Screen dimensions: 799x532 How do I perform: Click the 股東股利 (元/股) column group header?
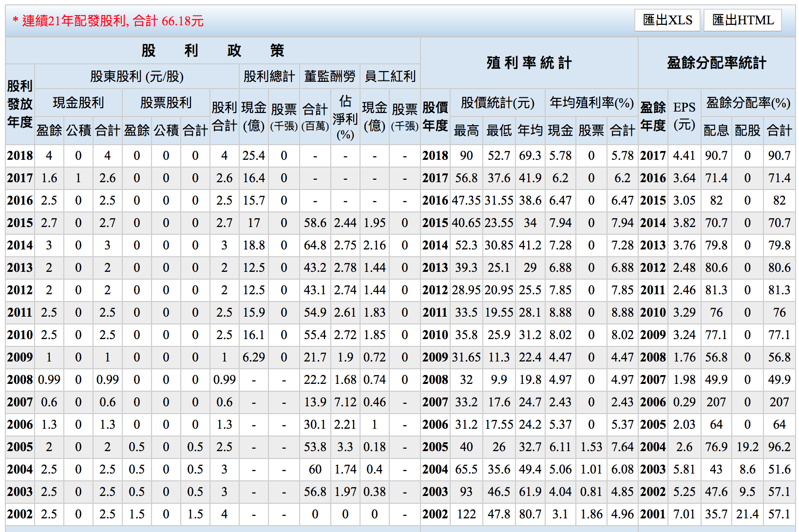point(137,76)
